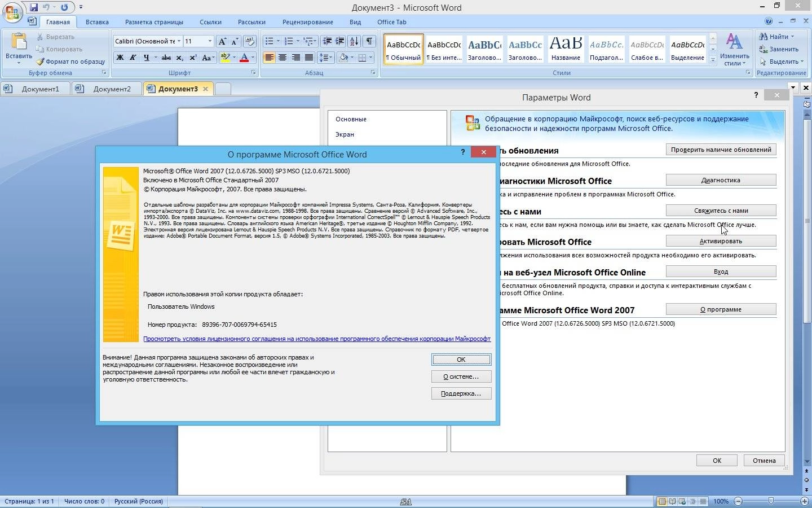Expand the styles gallery More arrow
This screenshot has width=812, height=508.
point(713,60)
